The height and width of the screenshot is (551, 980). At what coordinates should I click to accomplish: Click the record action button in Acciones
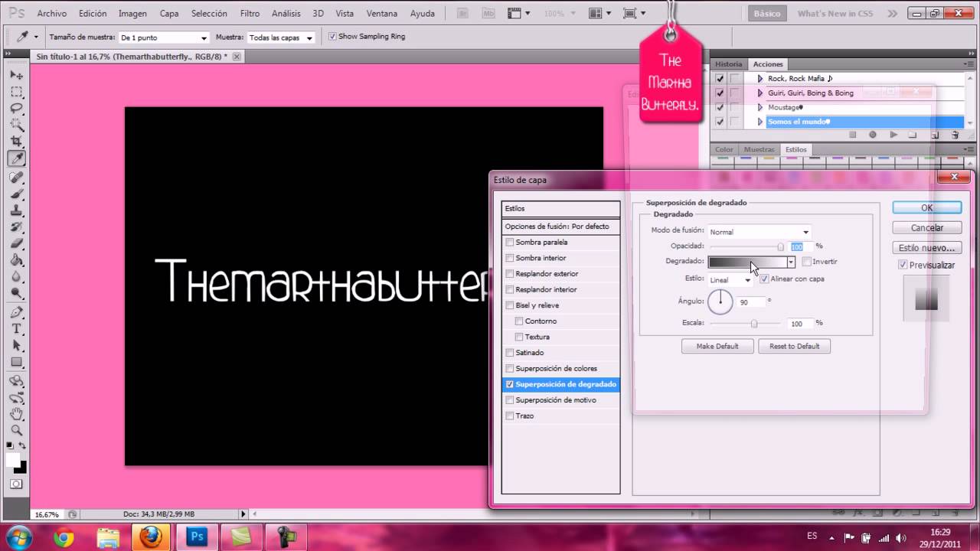[x=873, y=135]
